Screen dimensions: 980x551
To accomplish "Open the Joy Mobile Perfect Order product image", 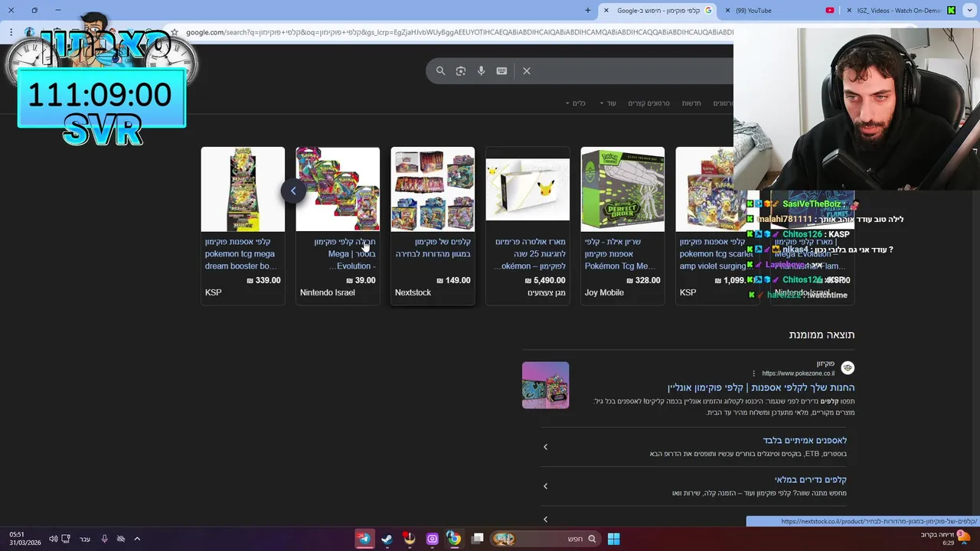I will point(622,189).
